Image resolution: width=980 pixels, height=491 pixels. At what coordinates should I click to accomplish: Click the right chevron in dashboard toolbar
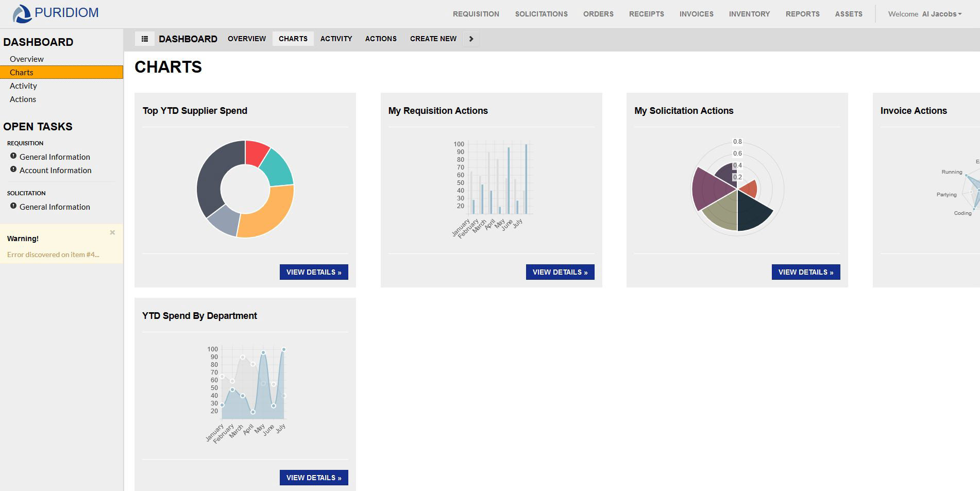click(x=471, y=39)
